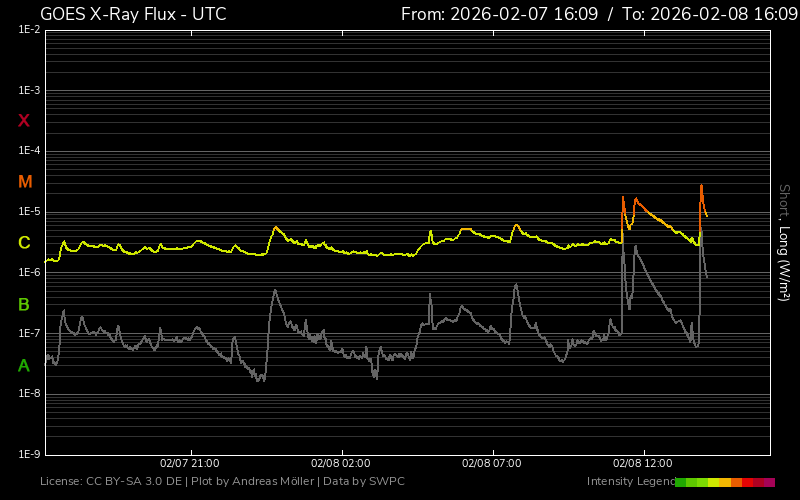Viewport: 800px width, 500px height.
Task: Click the 02/08 07:00 time axis label
Action: coord(491,464)
